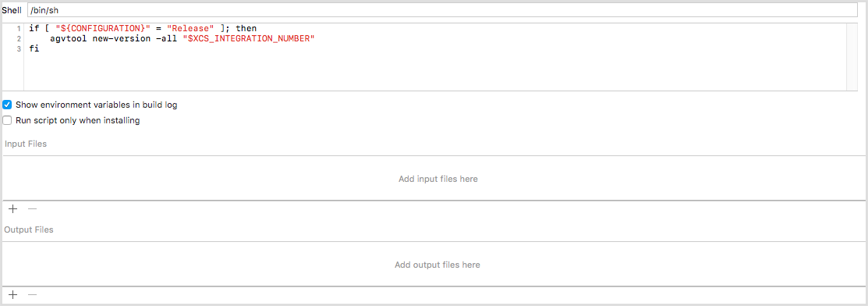
Task: Add a new input file with plus icon
Action: [x=13, y=209]
